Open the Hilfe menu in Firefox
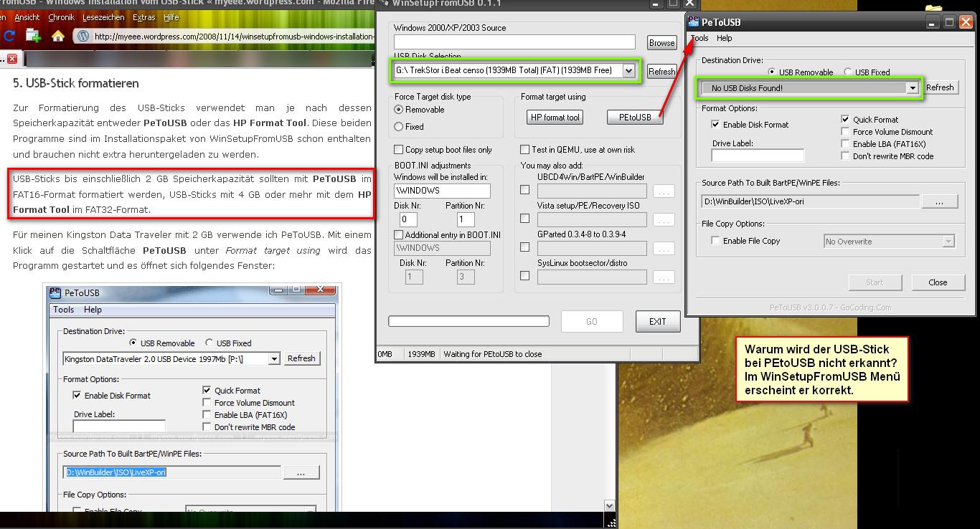 [171, 17]
